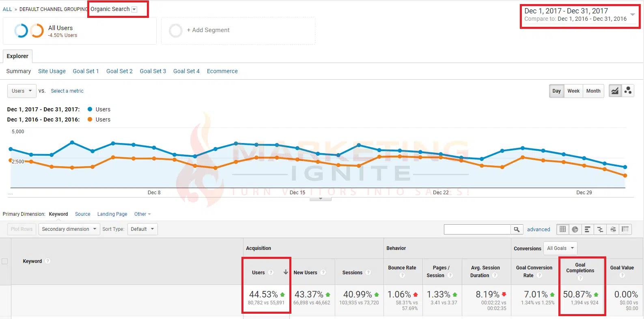Toggle graph interval to Month
Screen dimensions: 644x319
point(593,91)
